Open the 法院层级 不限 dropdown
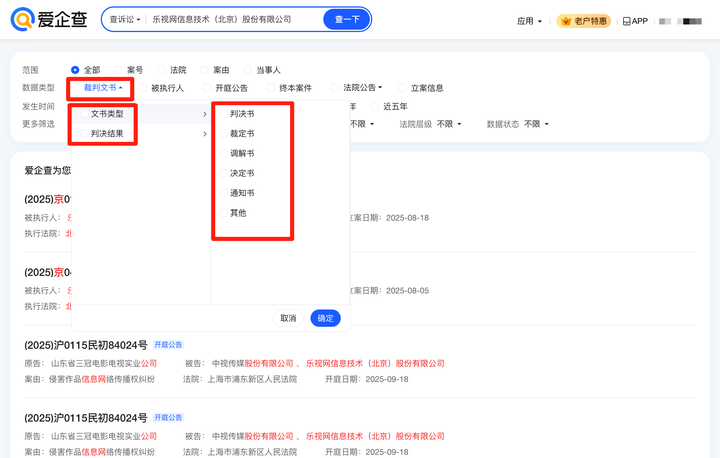Screen dimensions: 720x458 (x=449, y=124)
